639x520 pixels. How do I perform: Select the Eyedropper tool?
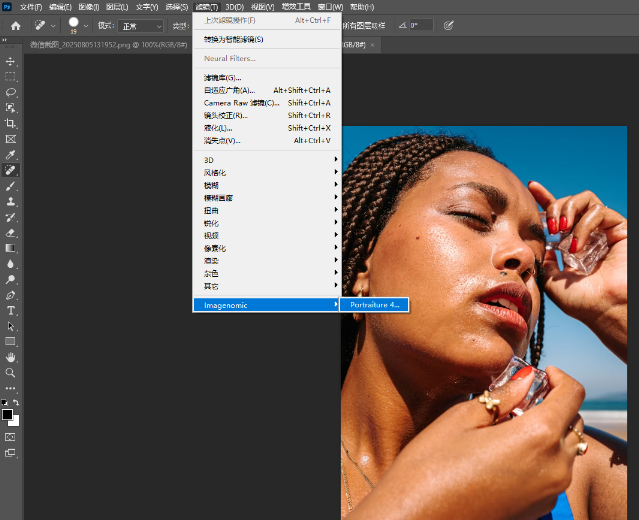[x=11, y=155]
